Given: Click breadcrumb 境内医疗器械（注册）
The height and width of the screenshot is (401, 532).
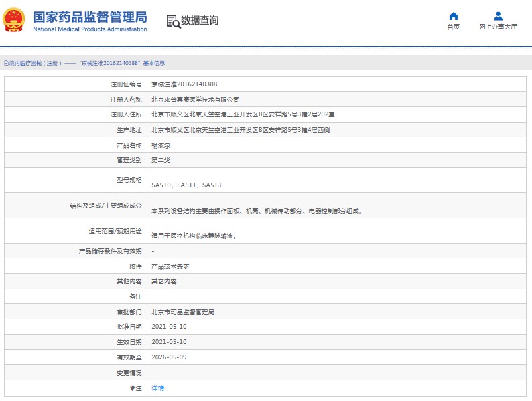Looking at the screenshot, I should [x=35, y=63].
